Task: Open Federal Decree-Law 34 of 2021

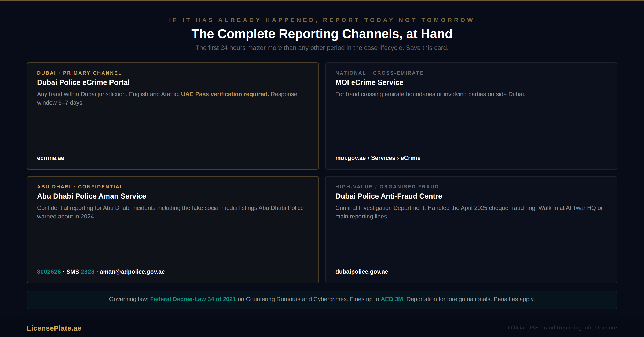Action: [x=193, y=299]
